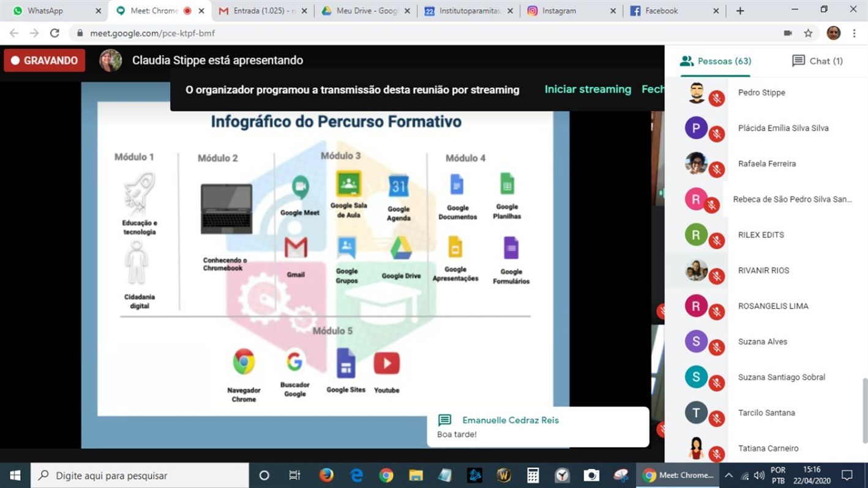Click the Windows search box
This screenshot has width=868, height=488.
[141, 475]
